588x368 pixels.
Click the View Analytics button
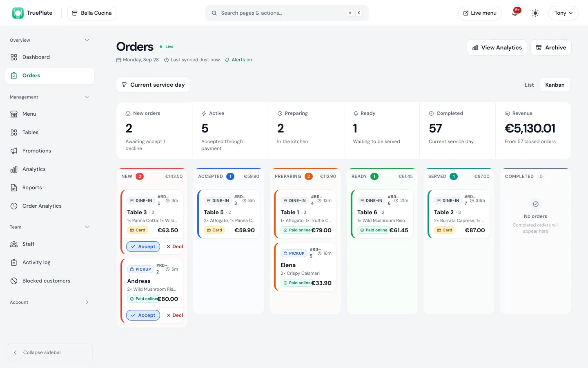(497, 47)
